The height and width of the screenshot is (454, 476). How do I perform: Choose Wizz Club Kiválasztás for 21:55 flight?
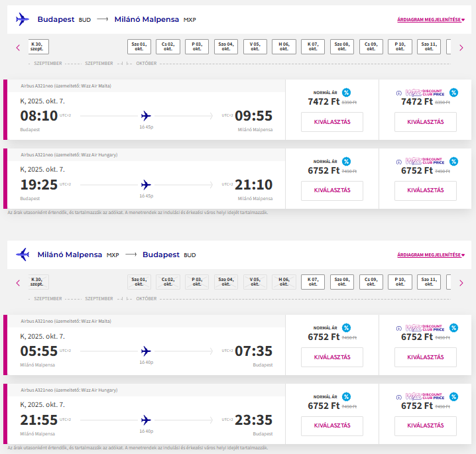tap(426, 426)
